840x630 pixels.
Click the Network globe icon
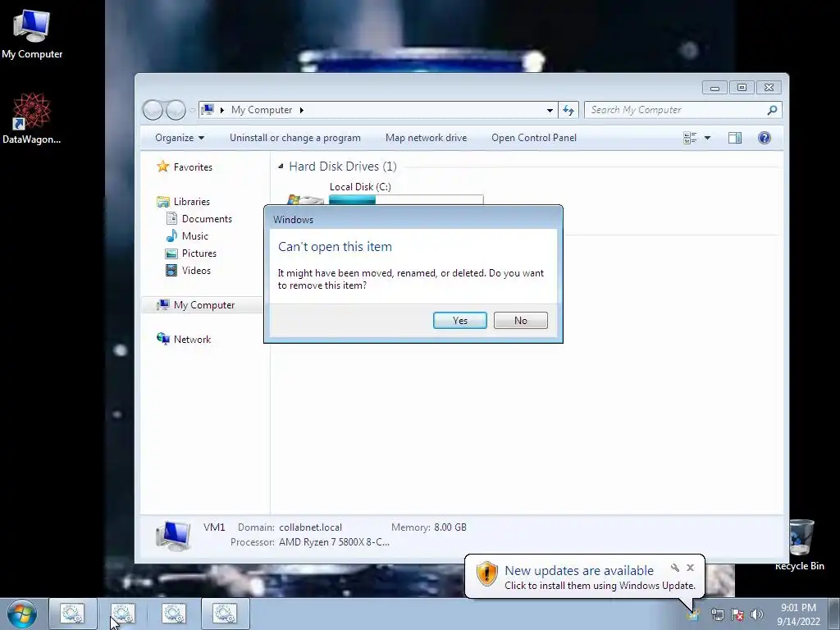tap(163, 339)
